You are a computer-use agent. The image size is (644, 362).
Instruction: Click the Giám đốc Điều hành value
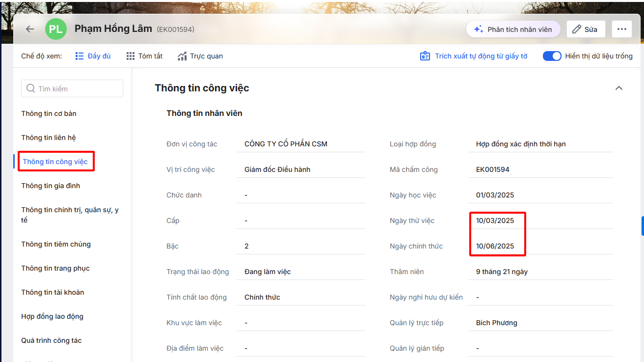coord(277,169)
